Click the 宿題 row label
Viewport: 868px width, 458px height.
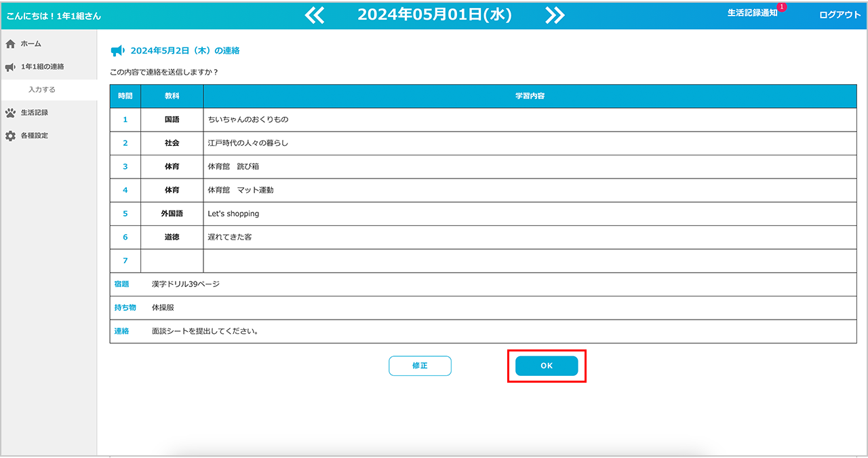[x=122, y=284]
